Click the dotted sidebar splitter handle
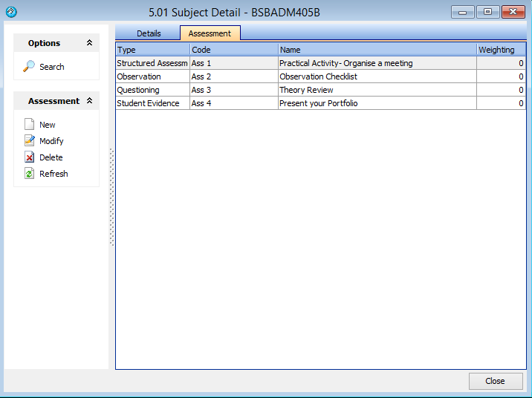Screen dimensions: 532x398 pos(111,197)
